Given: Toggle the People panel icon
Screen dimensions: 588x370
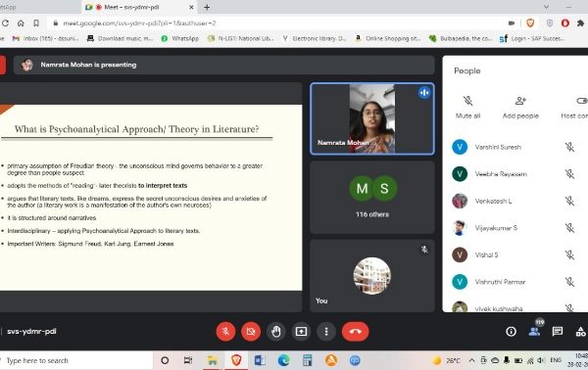Looking at the screenshot, I should click(534, 332).
